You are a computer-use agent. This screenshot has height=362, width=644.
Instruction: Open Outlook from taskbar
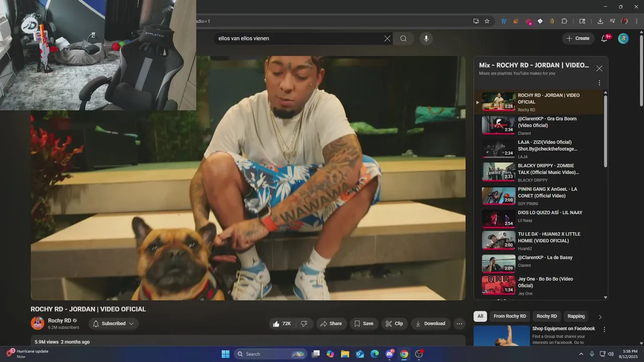tap(360, 354)
